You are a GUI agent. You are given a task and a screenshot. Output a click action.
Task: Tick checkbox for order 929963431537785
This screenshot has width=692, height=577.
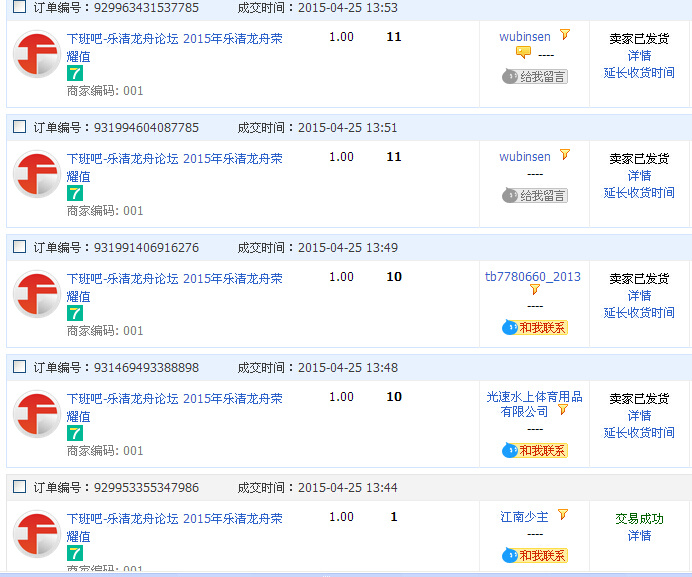pos(19,6)
